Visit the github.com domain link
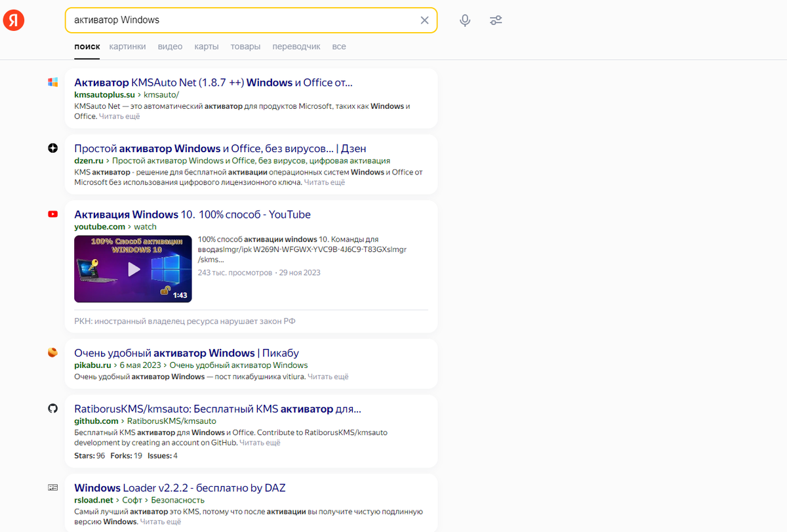The height and width of the screenshot is (532, 787). pos(96,421)
